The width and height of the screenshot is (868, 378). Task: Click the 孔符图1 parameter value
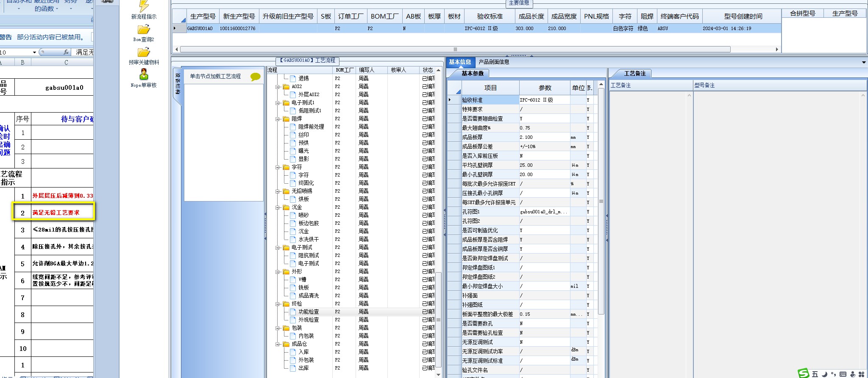[x=545, y=212]
